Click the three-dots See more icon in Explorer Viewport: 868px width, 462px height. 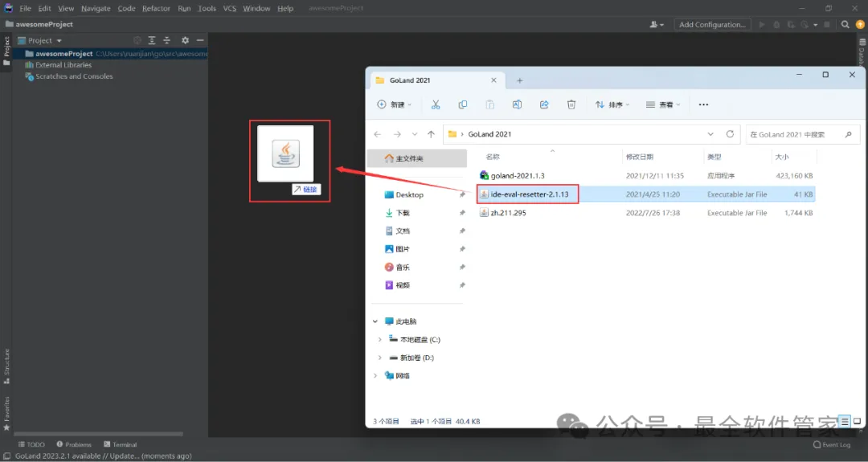tap(703, 104)
